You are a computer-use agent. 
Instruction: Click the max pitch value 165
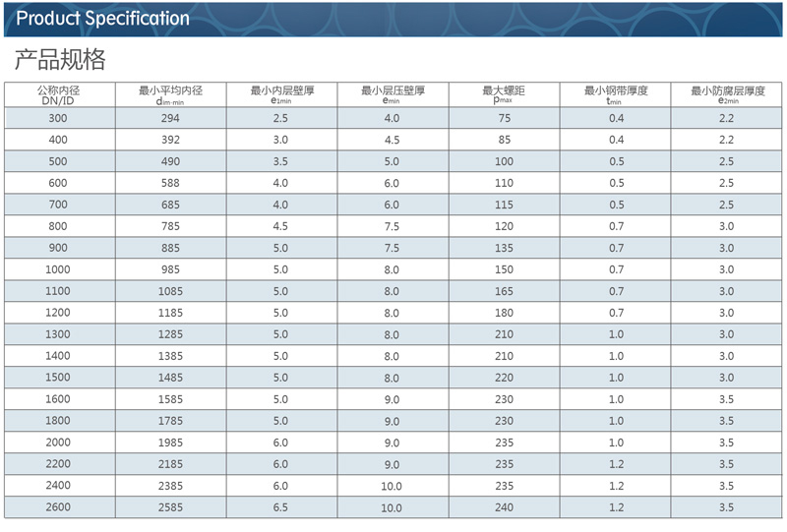[504, 291]
